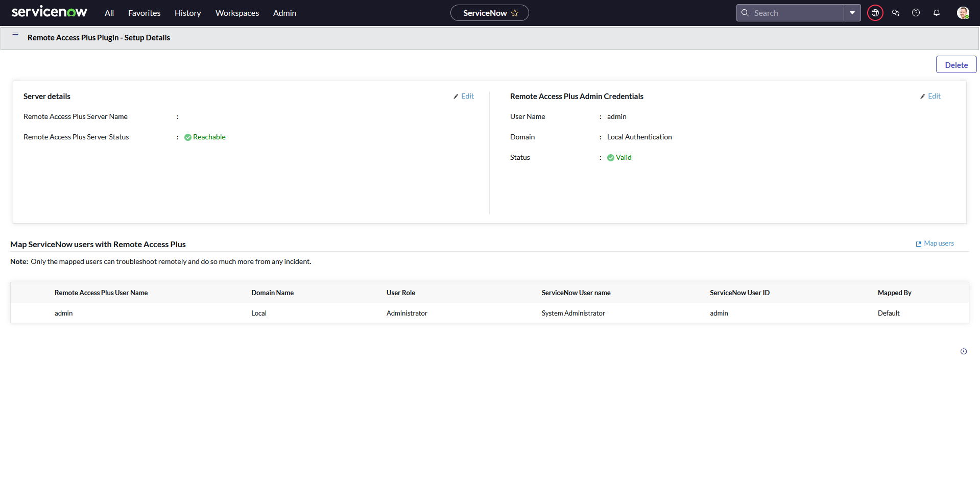Open the chat conversations icon
Image resolution: width=980 pixels, height=482 pixels.
[895, 13]
